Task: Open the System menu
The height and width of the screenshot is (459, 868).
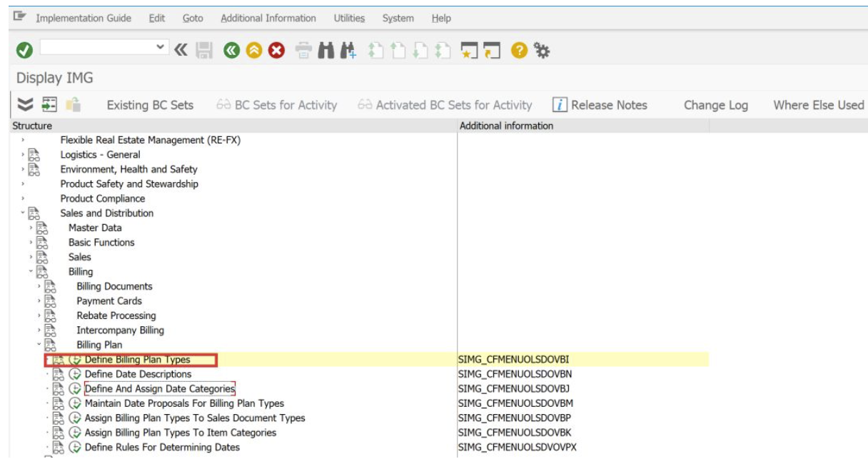Action: click(398, 19)
